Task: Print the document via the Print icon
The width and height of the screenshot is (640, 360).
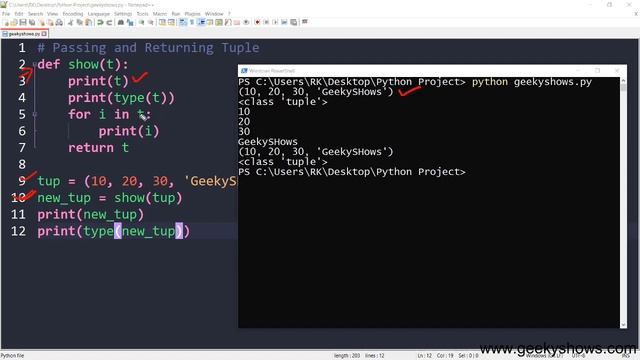Action: [59, 22]
